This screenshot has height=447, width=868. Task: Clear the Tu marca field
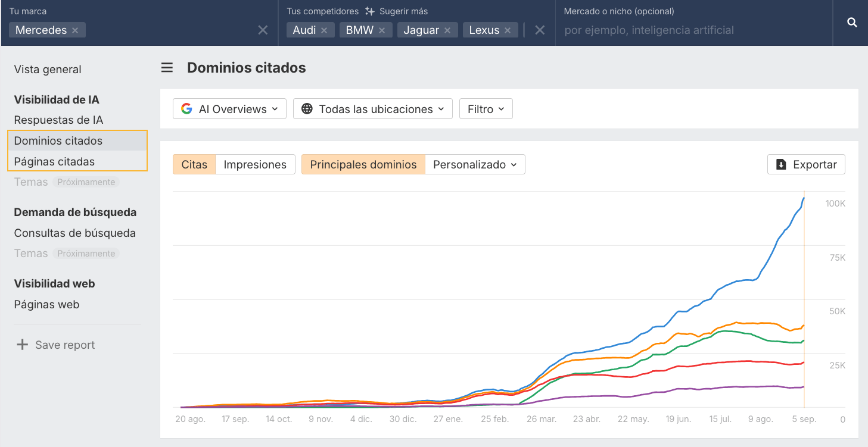pyautogui.click(x=263, y=30)
